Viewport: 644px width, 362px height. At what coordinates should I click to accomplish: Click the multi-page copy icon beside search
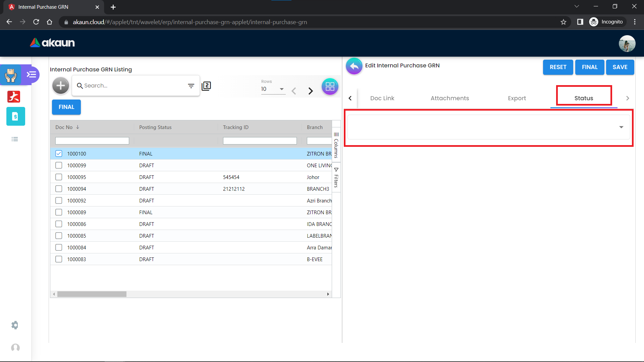pos(206,86)
